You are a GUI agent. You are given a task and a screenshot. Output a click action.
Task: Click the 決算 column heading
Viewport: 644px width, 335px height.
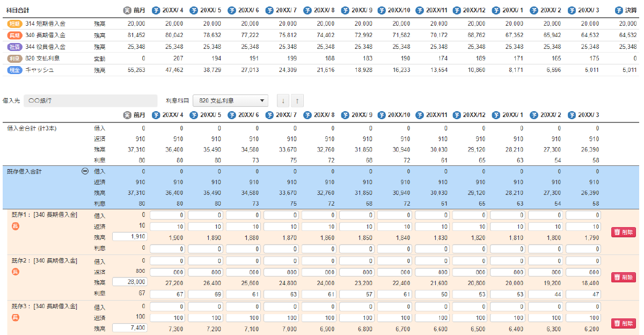pyautogui.click(x=631, y=10)
